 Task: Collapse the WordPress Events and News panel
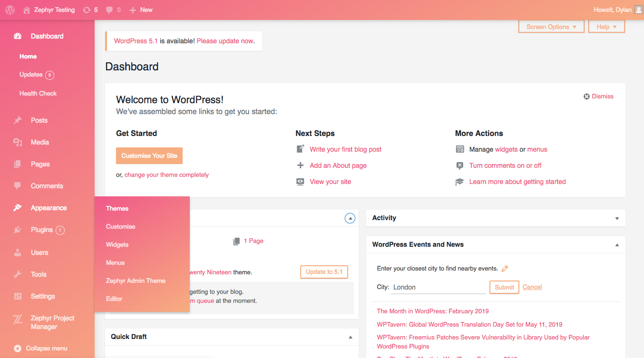(x=617, y=244)
